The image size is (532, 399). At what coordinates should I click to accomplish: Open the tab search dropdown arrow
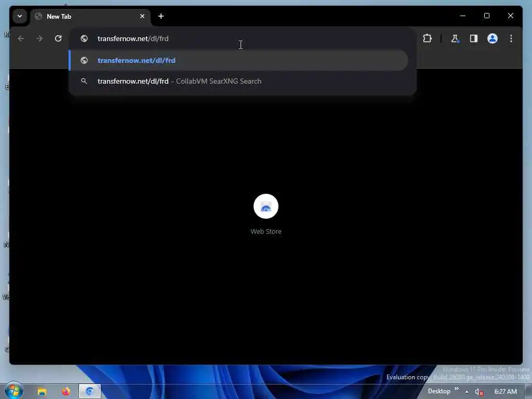pos(20,16)
